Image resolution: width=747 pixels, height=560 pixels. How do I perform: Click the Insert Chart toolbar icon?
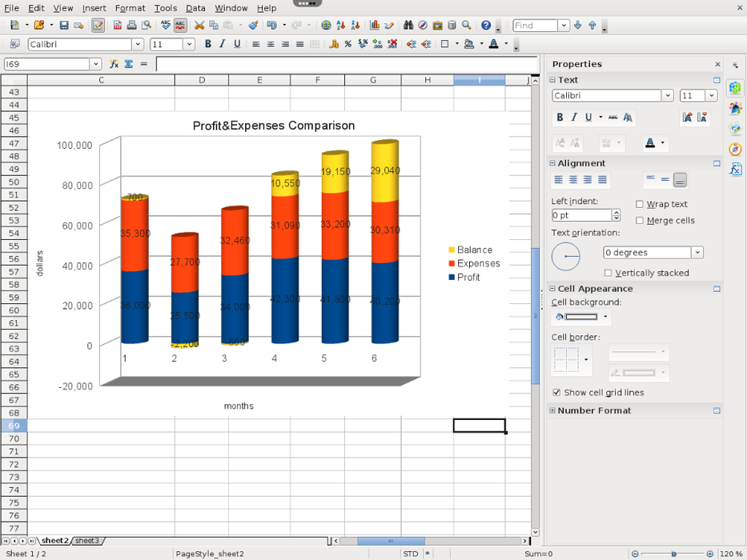[x=374, y=26]
